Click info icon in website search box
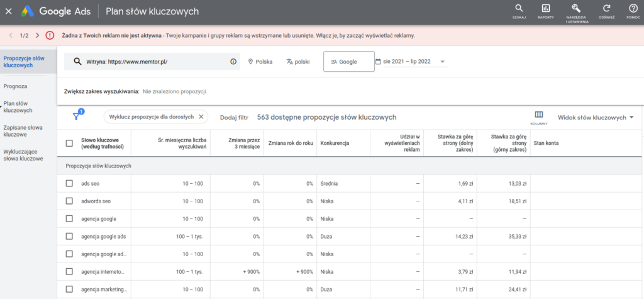The height and width of the screenshot is (299, 644). click(233, 62)
